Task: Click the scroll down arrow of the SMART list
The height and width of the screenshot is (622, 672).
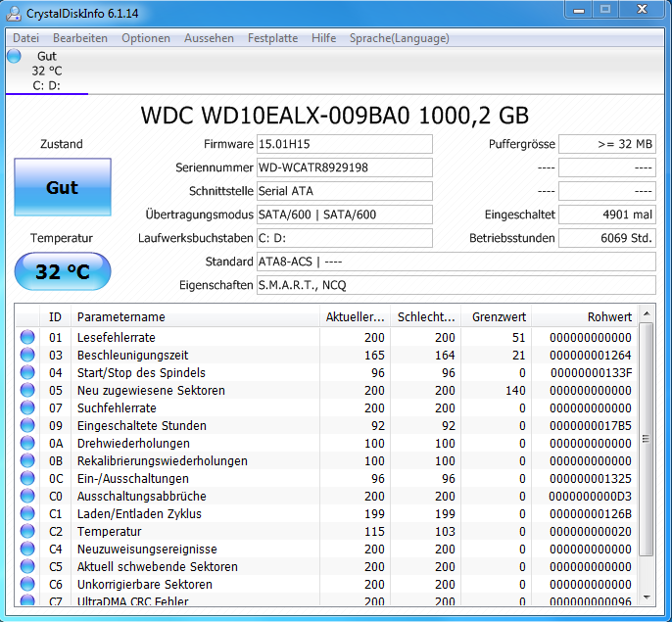Action: (x=647, y=598)
